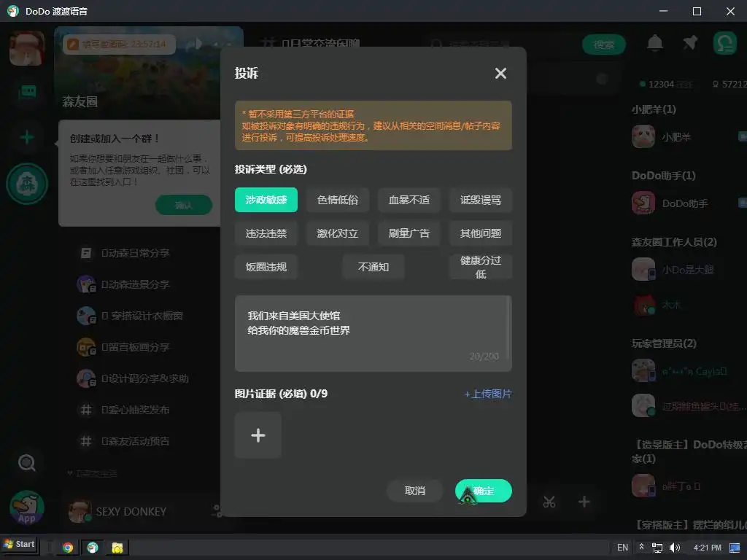
Task: Confirm the complaint with 确定
Action: tap(484, 491)
